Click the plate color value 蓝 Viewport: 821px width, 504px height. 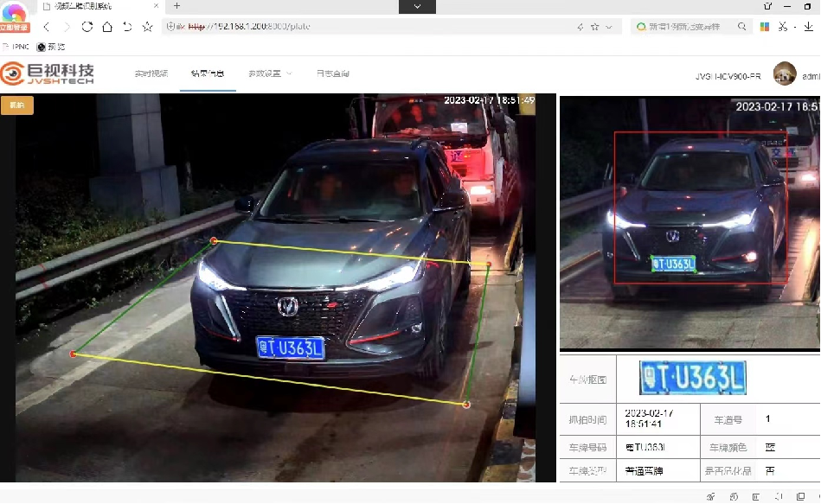(770, 448)
